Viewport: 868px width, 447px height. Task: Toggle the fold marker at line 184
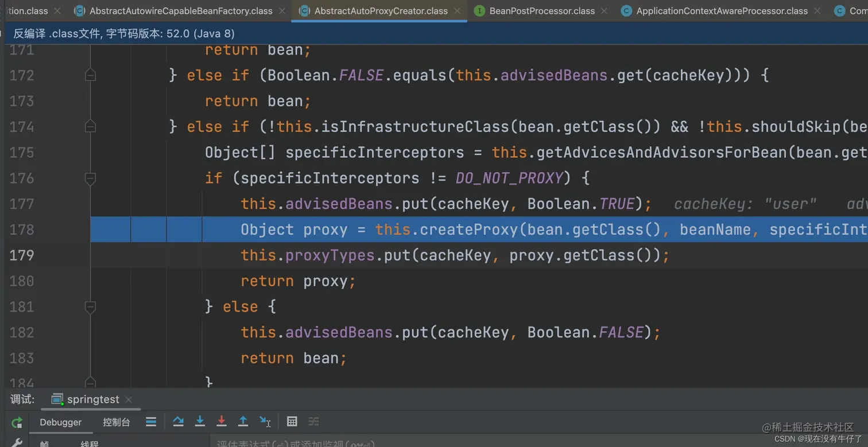(90, 381)
